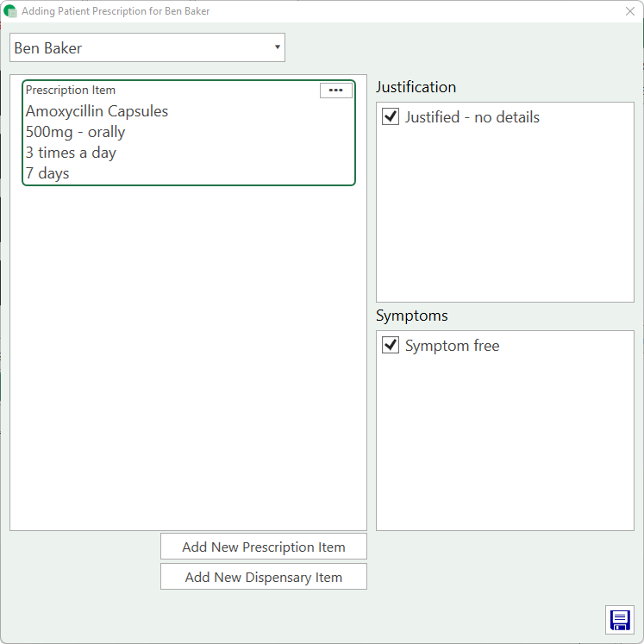
Task: Click the Symptom free label text
Action: [x=452, y=346]
